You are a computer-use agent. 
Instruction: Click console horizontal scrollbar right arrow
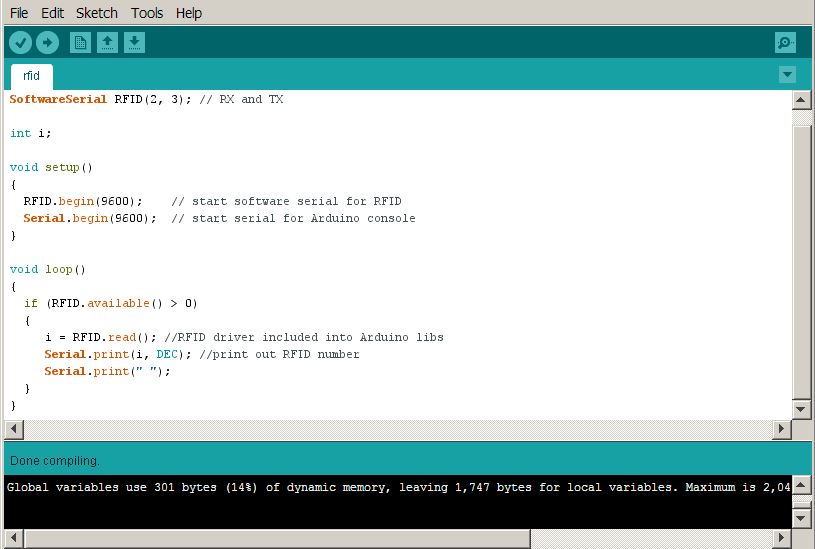781,538
